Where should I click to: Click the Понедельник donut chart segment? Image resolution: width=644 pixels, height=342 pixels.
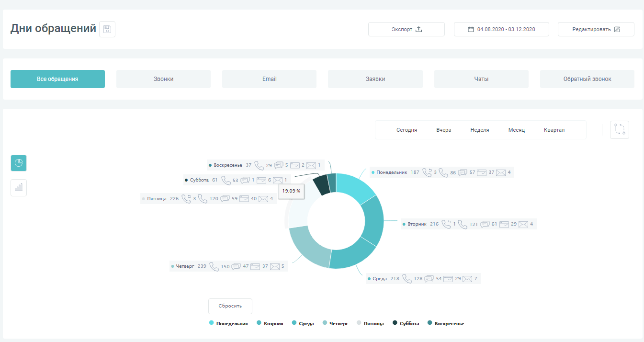tap(354, 187)
